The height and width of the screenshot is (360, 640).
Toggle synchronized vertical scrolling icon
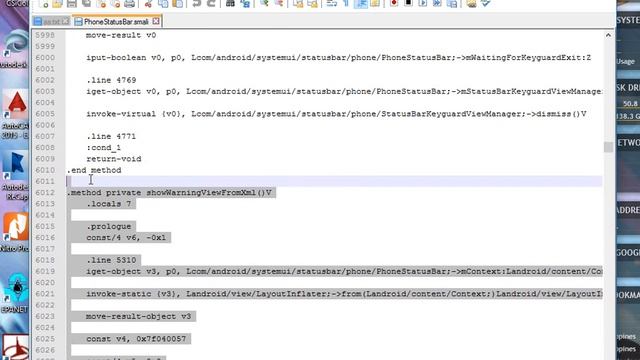pos(298,4)
